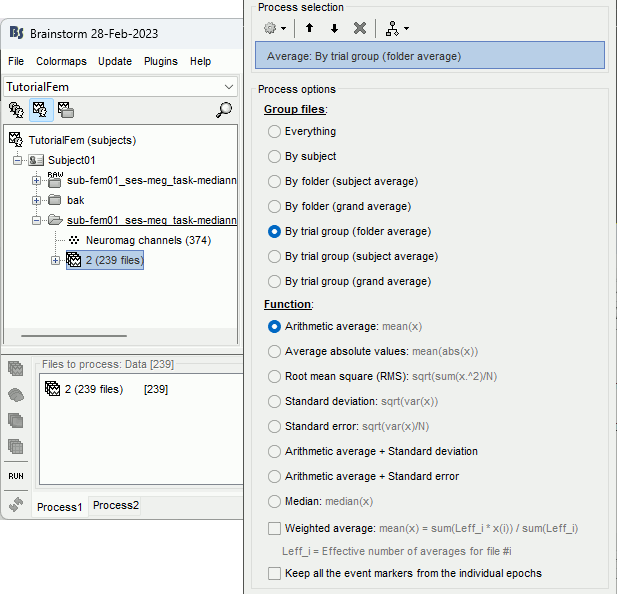
Task: Select the 'By subject' radio option
Action: point(275,156)
